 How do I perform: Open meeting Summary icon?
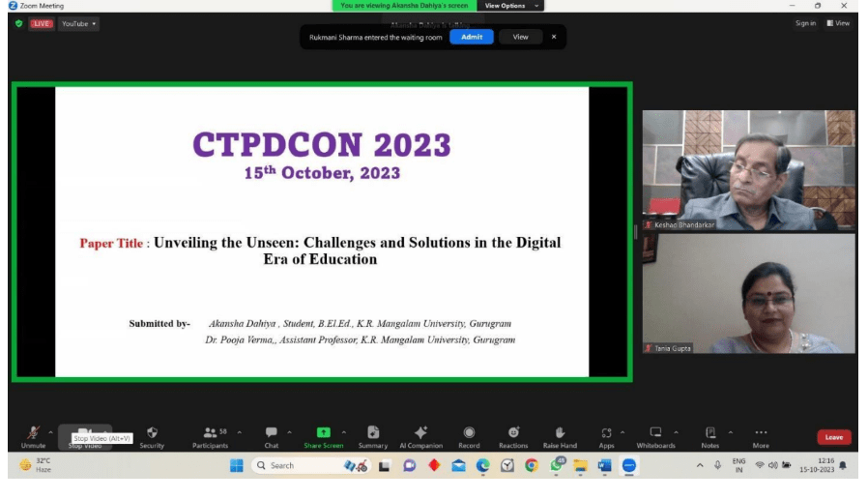click(372, 434)
